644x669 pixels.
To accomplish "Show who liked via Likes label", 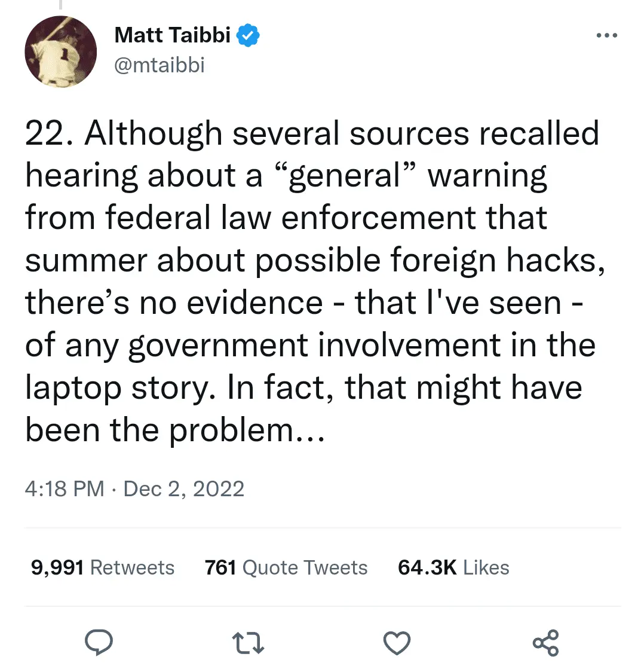I will pyautogui.click(x=486, y=567).
